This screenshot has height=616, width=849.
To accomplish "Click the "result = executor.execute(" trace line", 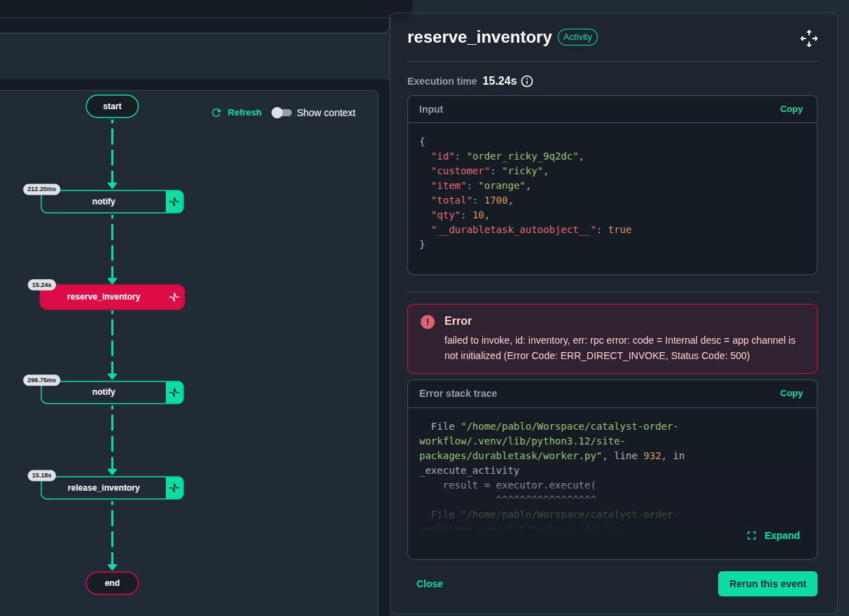I will [x=519, y=485].
